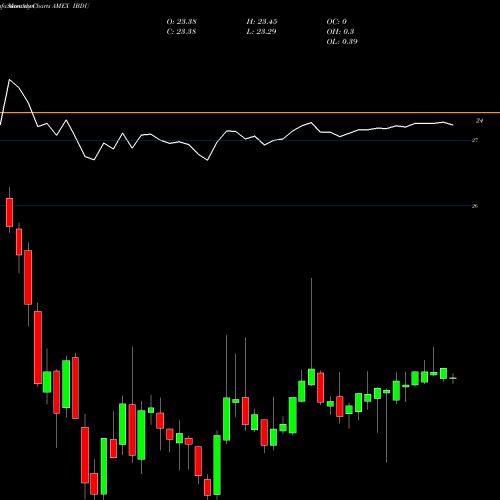Click the close value "C: 23.38"
Image resolution: width=500 pixels, height=500 pixels.
tap(181, 32)
